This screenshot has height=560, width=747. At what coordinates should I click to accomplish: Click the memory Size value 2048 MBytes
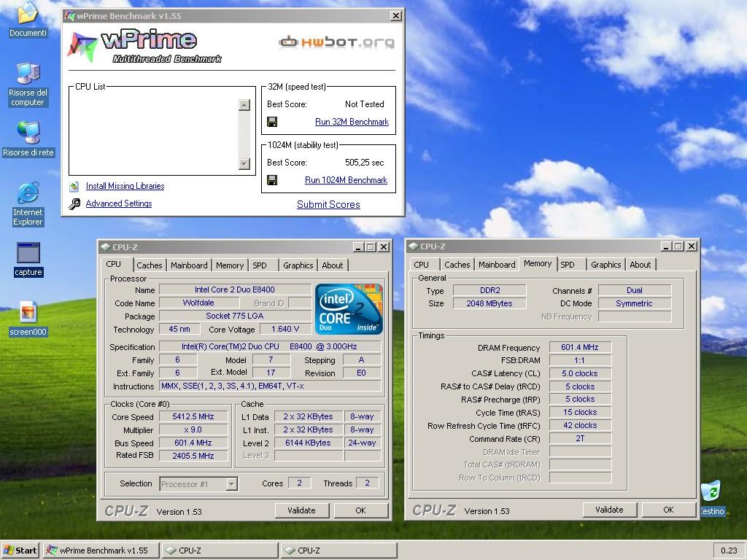[x=489, y=303]
